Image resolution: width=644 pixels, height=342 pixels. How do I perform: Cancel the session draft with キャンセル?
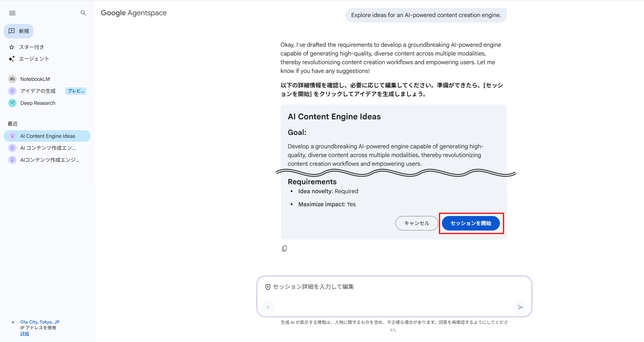coord(417,223)
